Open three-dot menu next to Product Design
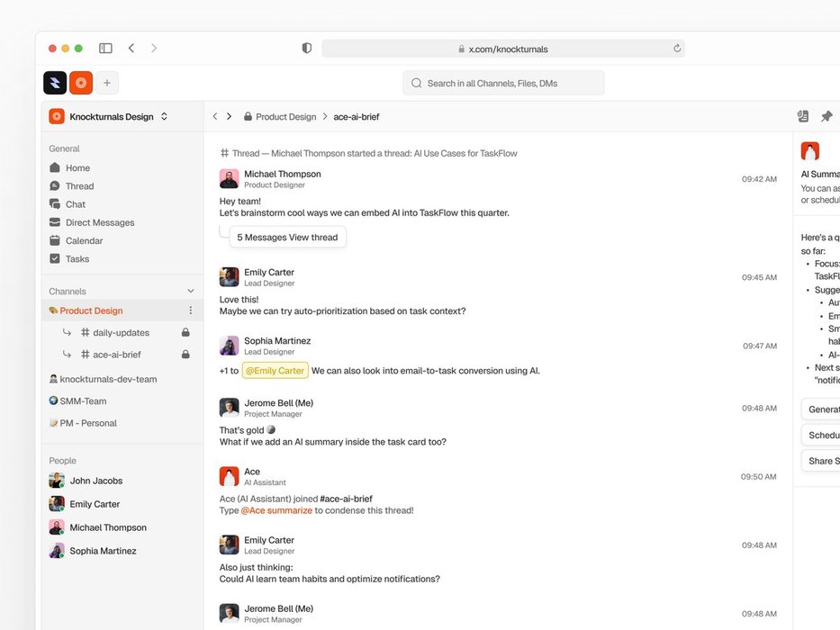840x630 pixels. pos(190,310)
